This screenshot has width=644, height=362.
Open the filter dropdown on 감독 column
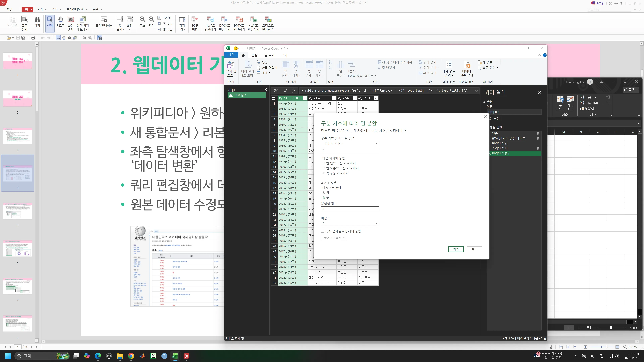point(355,98)
